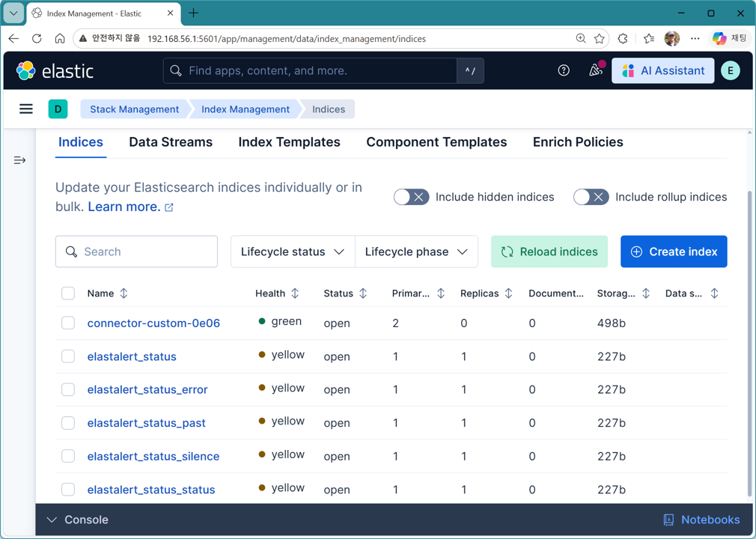Open the Lifecycle phase dropdown
Viewport: 756px width, 539px height.
tap(416, 252)
